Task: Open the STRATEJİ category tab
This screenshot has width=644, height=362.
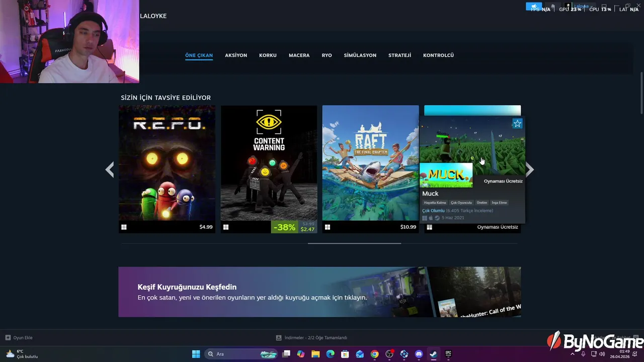Action: point(399,55)
